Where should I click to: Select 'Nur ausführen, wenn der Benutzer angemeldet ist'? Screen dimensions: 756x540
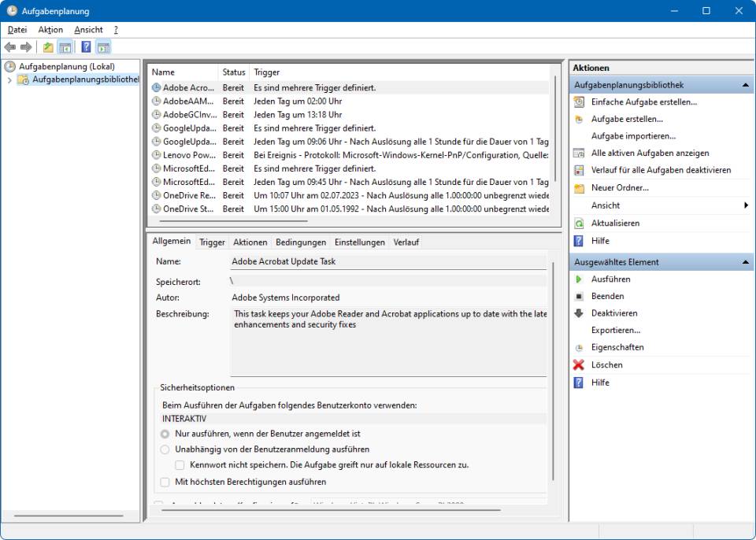165,434
